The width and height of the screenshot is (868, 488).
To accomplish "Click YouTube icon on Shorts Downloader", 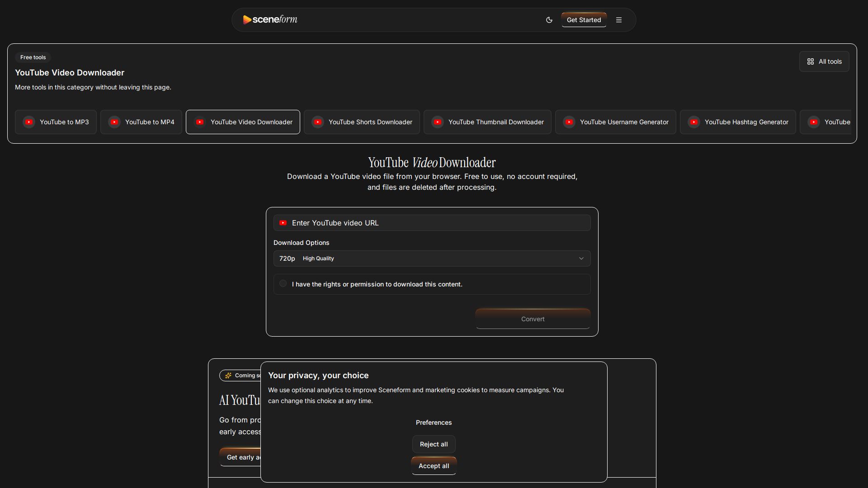I will pos(318,122).
